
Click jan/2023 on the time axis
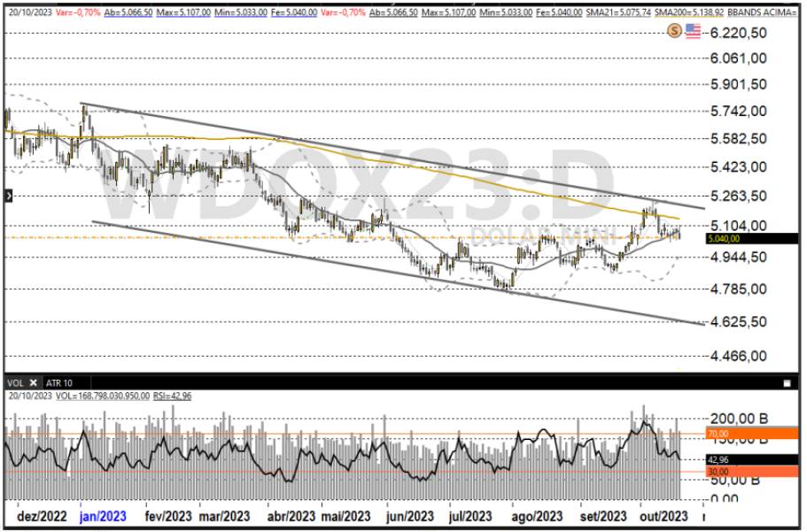point(103,516)
